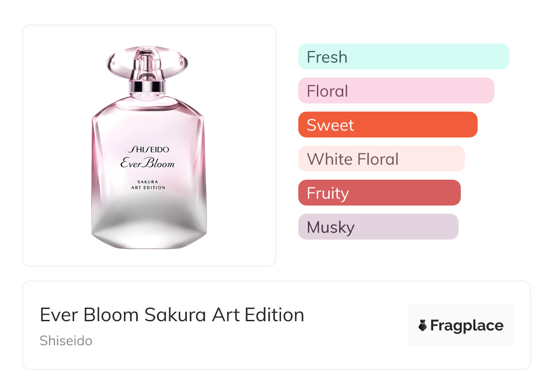Viewport: 553px width, 392px height.
Task: Select the Musky accord bar
Action: (378, 227)
